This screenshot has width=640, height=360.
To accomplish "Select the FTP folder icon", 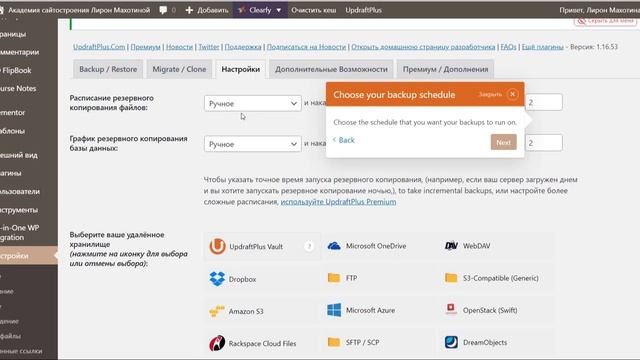I will point(334,278).
